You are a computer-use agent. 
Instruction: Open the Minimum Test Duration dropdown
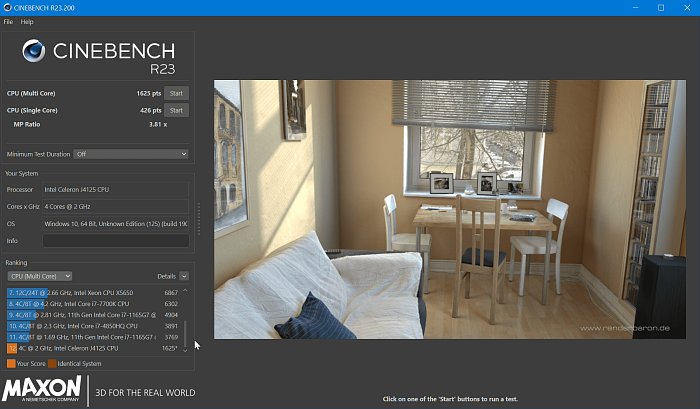(x=131, y=154)
